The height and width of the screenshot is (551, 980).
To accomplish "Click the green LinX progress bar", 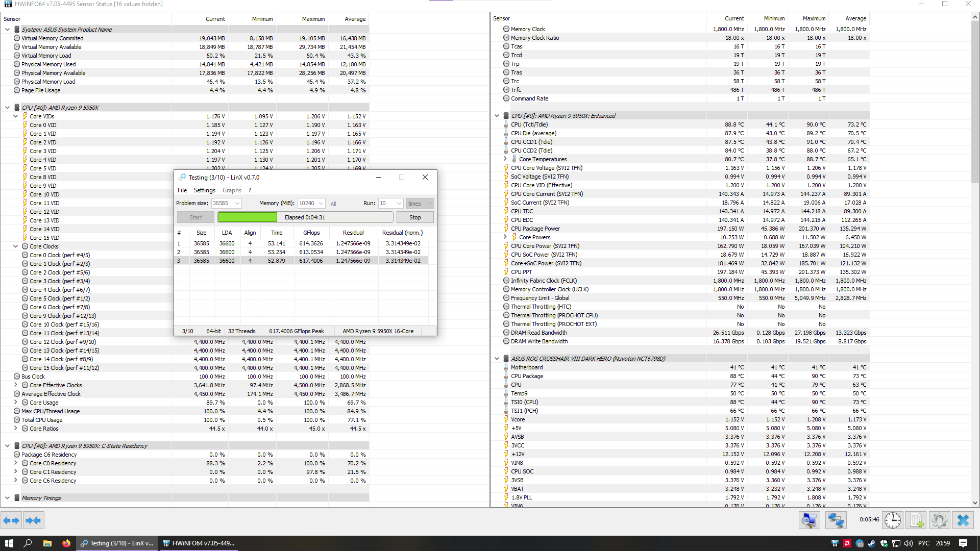I will tap(248, 217).
